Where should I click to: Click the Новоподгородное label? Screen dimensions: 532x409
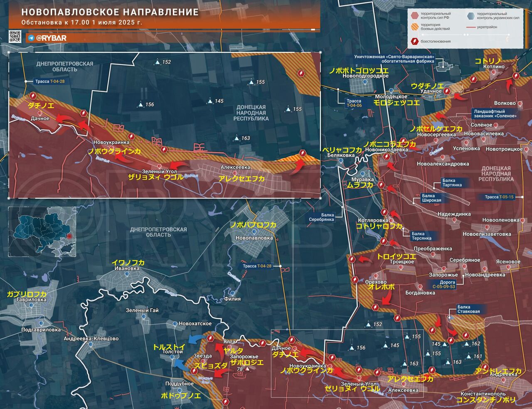pyautogui.click(x=365, y=76)
